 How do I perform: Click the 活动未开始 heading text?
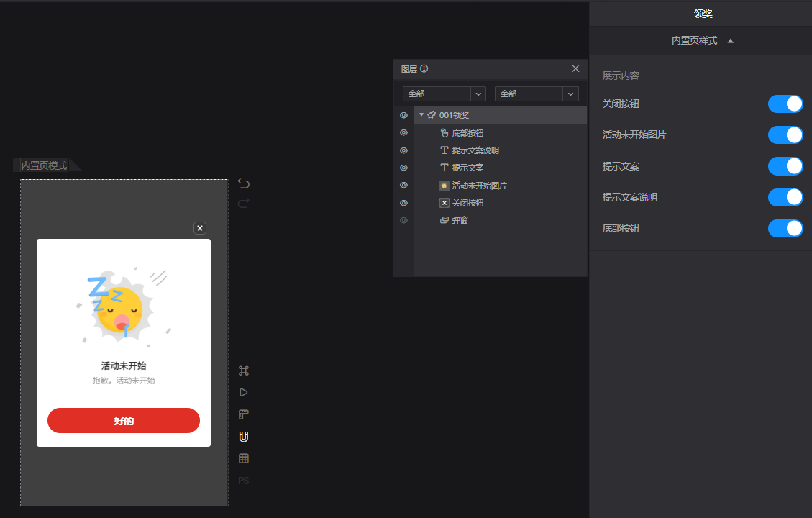pos(124,365)
